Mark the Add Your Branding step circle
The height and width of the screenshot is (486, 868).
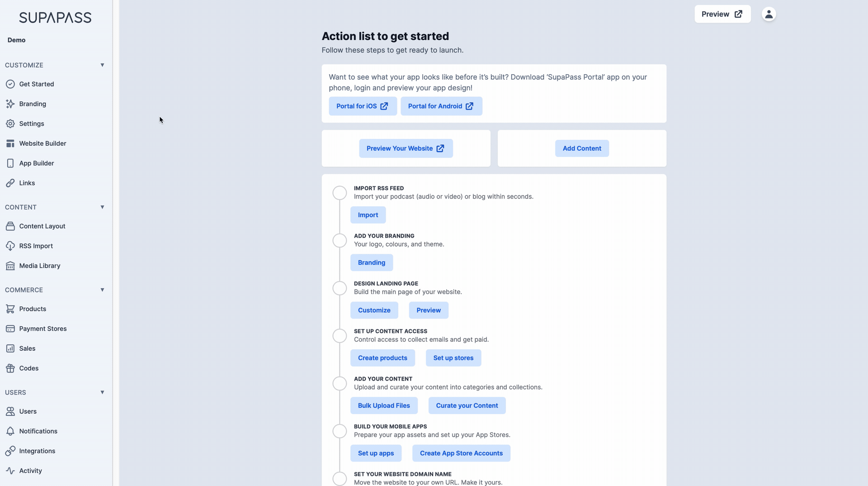[x=340, y=240]
